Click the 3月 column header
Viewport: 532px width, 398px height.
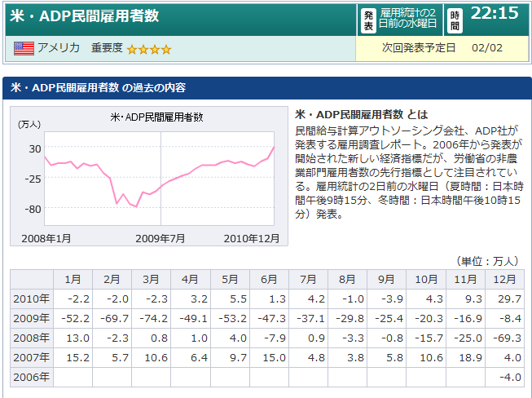[x=151, y=280]
